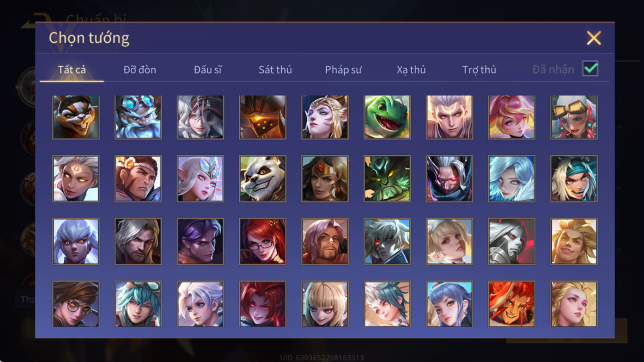Choose the red-haired hero wearing glasses

tap(262, 241)
